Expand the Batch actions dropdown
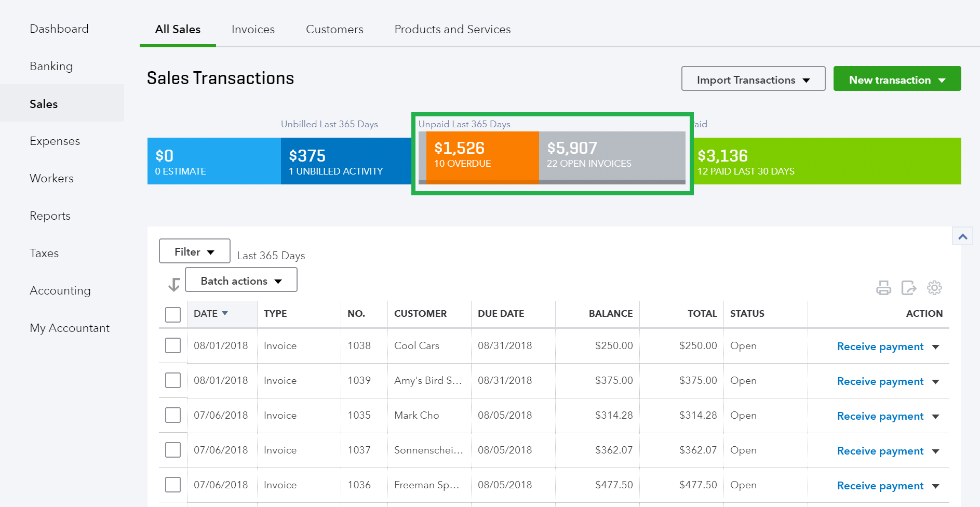 241,281
